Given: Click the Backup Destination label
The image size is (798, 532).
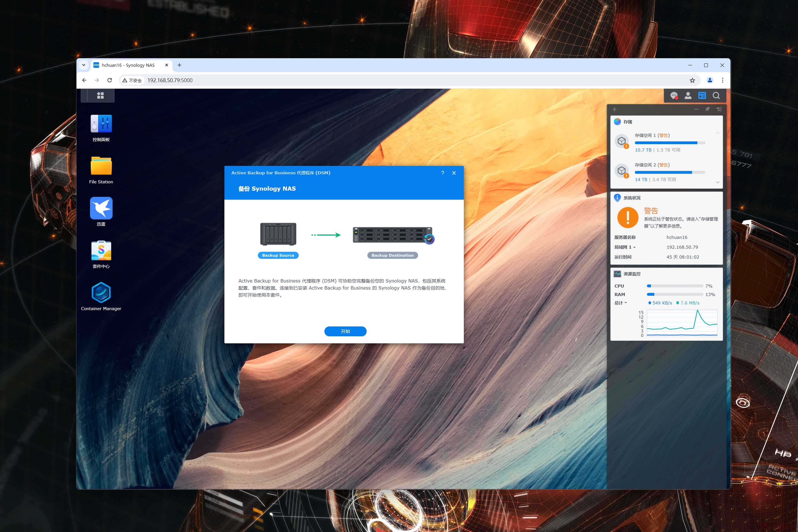Looking at the screenshot, I should point(393,255).
